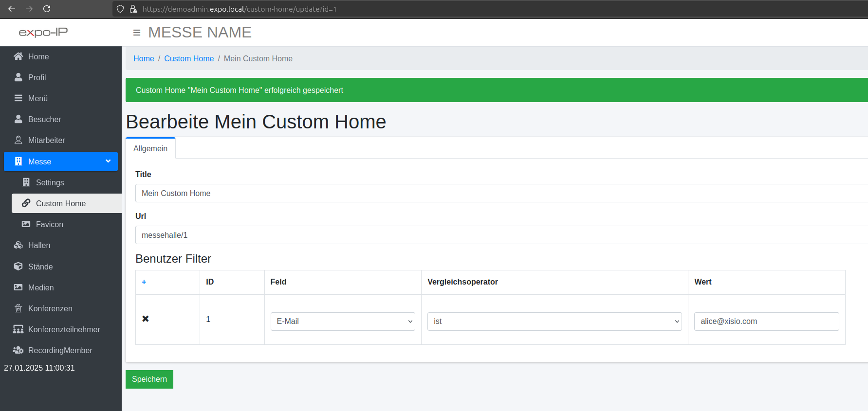868x411 pixels.
Task: Remove filter row 1 with X icon
Action: pyautogui.click(x=145, y=319)
